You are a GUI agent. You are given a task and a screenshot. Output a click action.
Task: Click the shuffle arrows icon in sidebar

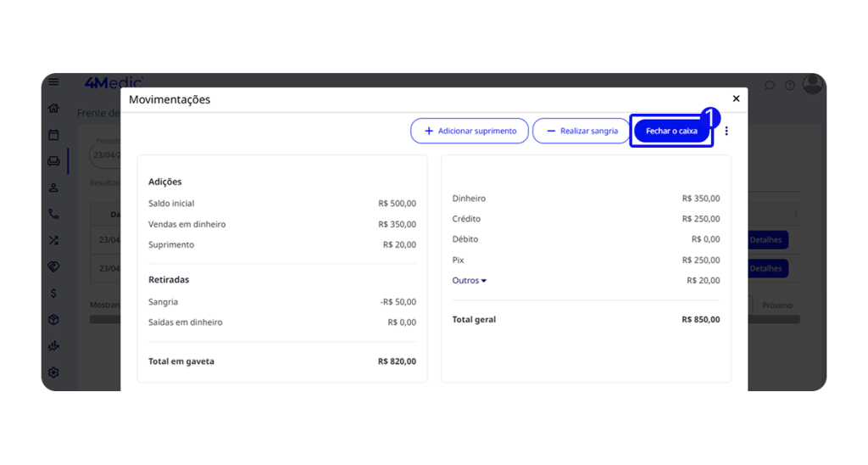[53, 240]
